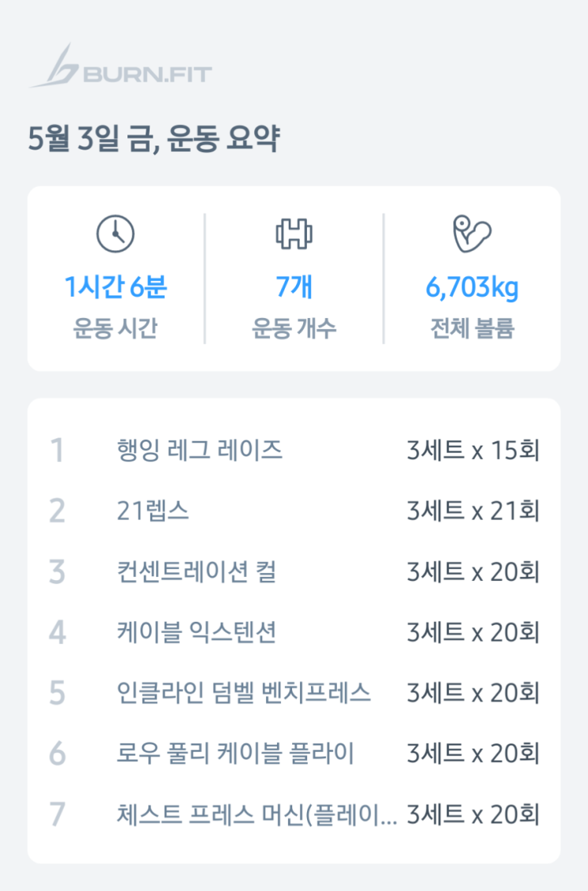
Task: Select 인클라인 덤벨 벤치프레스 in the list
Action: click(244, 693)
